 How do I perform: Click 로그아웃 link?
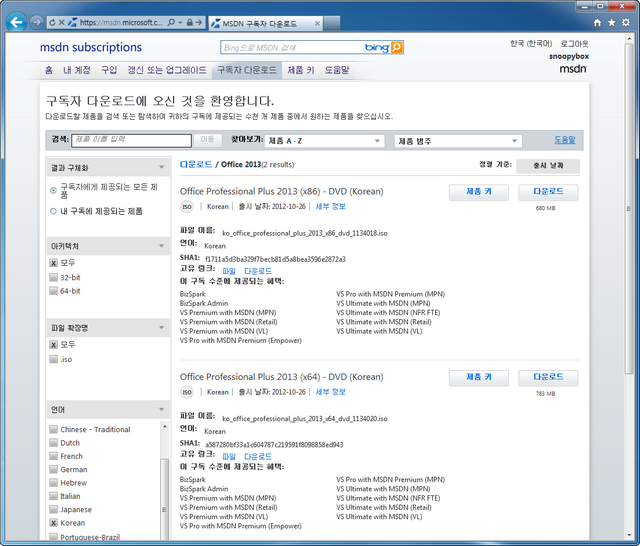tap(574, 44)
